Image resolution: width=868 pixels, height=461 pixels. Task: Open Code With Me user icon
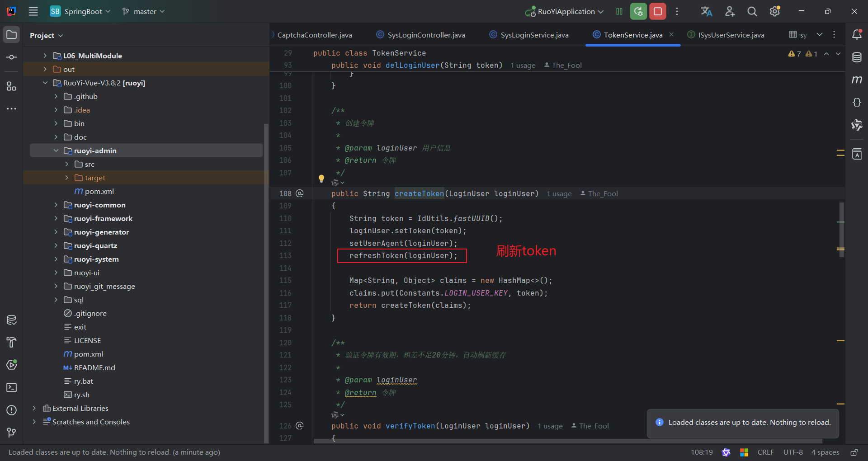click(730, 11)
